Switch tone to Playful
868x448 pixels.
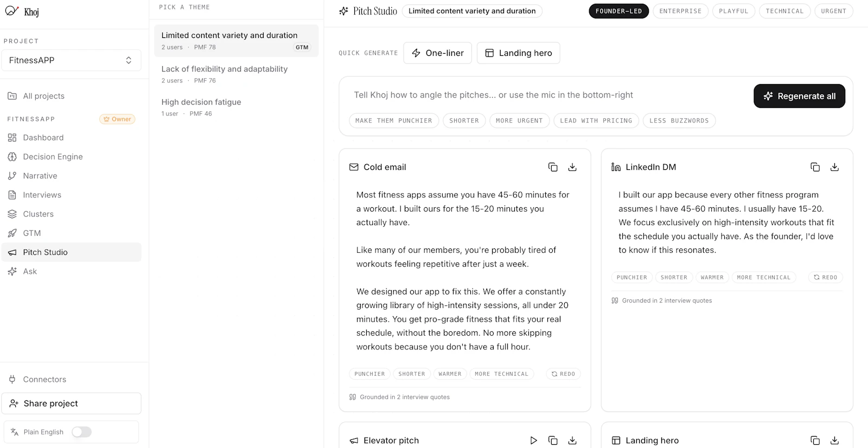pos(733,11)
